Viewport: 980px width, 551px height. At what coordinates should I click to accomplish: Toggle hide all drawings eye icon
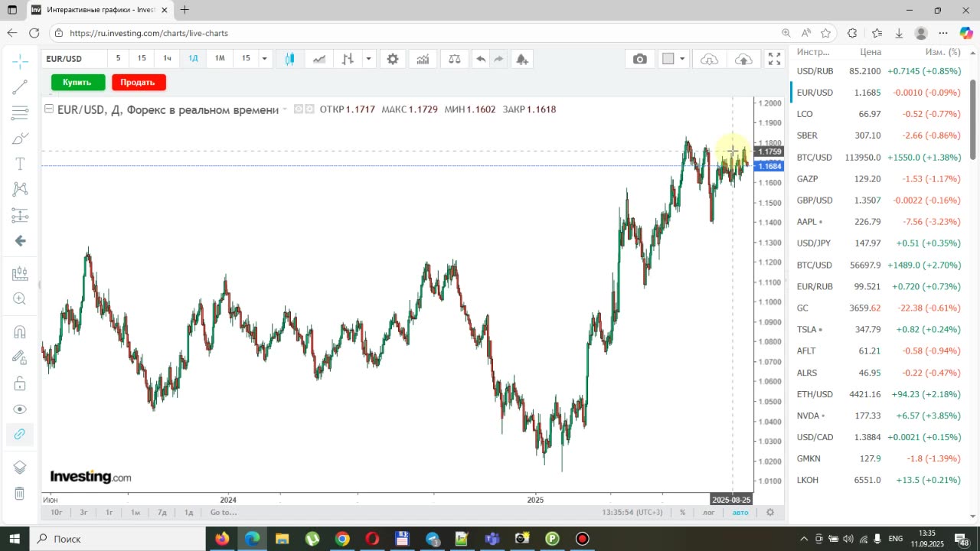[20, 409]
